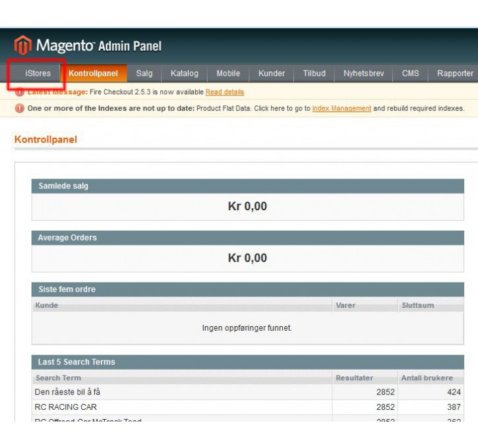Screen dimensions: 478x448
Task: Open the Rapporter menu
Action: click(455, 73)
